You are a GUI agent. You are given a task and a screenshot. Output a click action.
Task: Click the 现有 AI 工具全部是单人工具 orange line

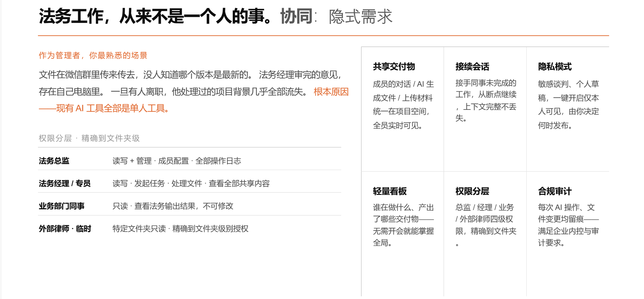click(112, 109)
